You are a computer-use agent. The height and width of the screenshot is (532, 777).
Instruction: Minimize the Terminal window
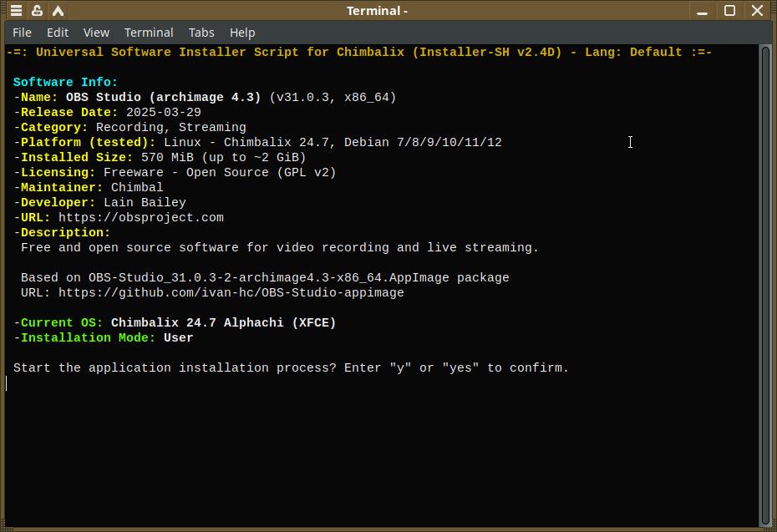pos(703,11)
